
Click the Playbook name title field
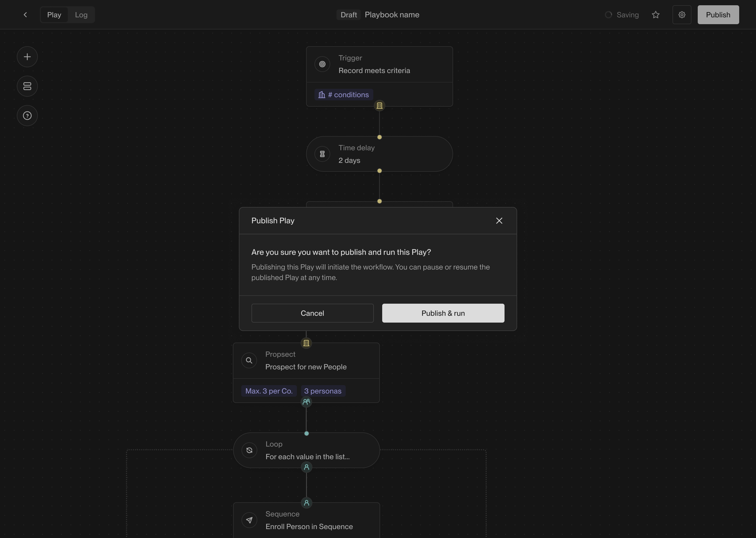click(392, 14)
